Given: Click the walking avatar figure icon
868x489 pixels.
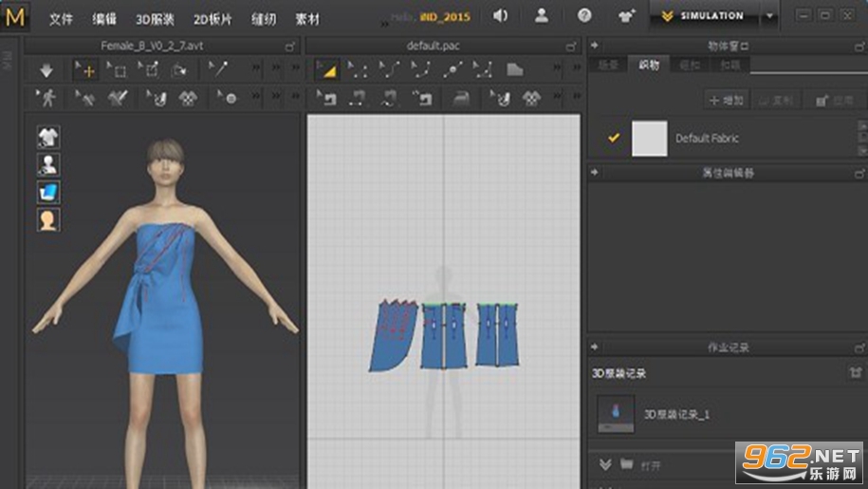Looking at the screenshot, I should [x=46, y=98].
